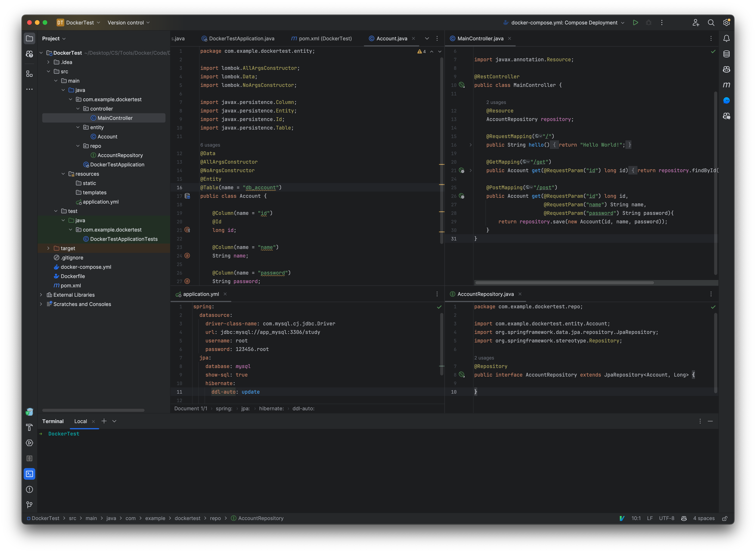Open Code With Me user icon
This screenshot has height=553, width=756.
696,22
